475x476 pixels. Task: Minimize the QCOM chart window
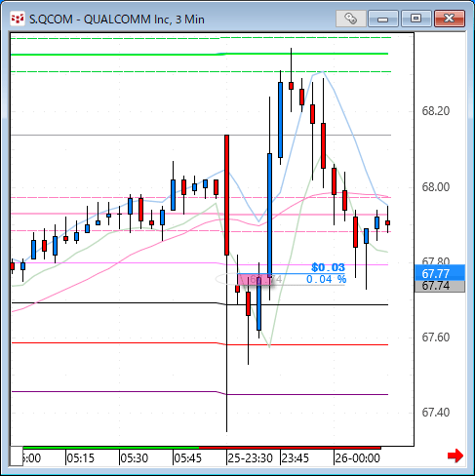coord(383,19)
